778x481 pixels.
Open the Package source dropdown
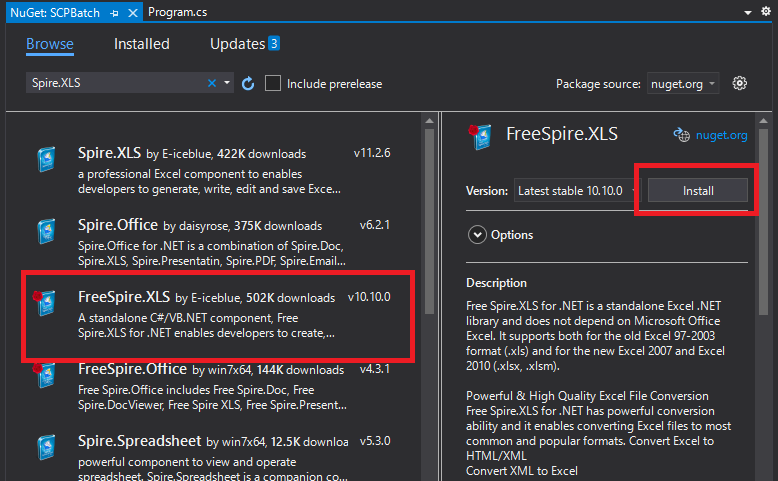coord(683,84)
